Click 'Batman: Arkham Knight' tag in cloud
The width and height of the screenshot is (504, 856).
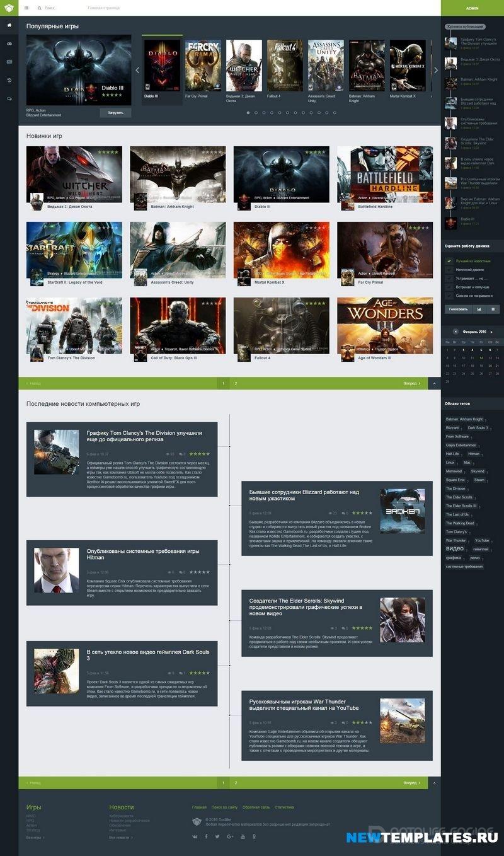(464, 419)
